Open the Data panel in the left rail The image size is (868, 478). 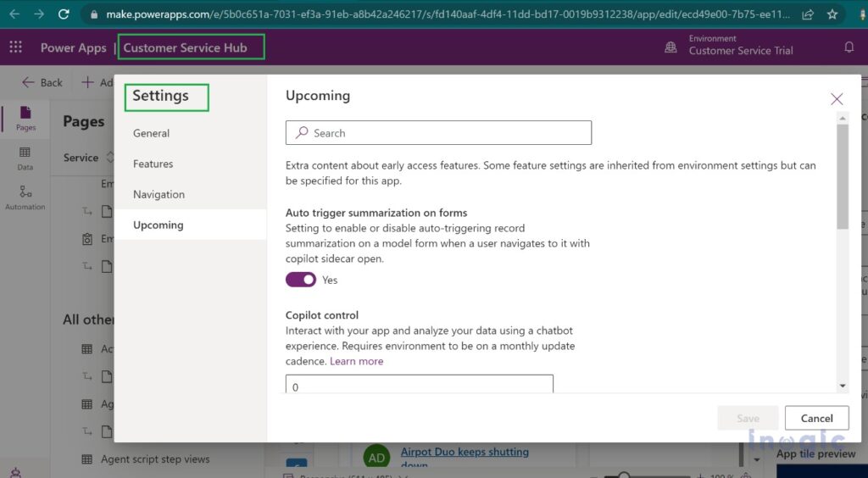pos(25,158)
